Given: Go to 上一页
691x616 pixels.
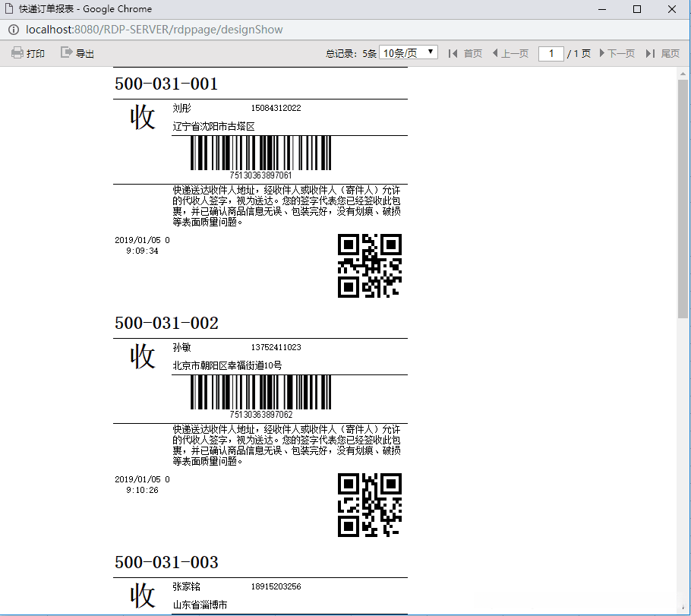Looking at the screenshot, I should coord(515,53).
